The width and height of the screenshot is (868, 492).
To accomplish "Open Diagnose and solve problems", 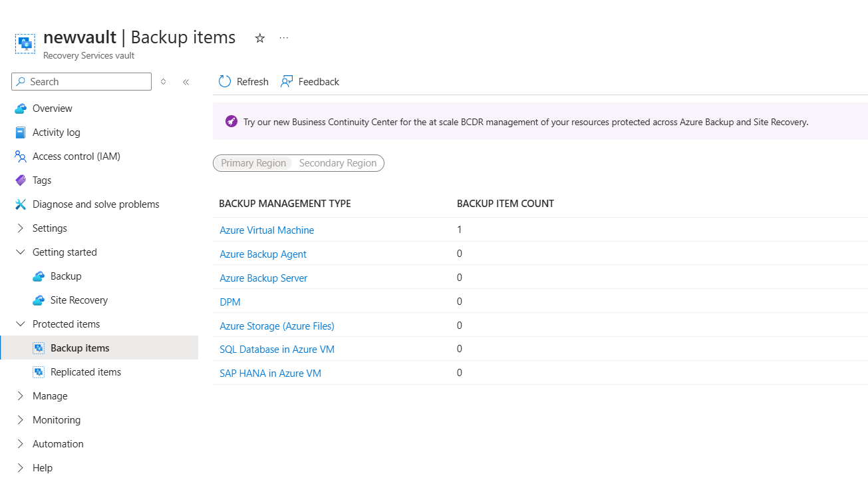I will tap(96, 204).
